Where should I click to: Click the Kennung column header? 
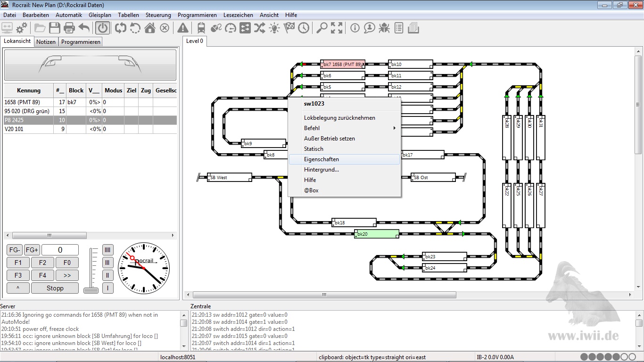29,90
